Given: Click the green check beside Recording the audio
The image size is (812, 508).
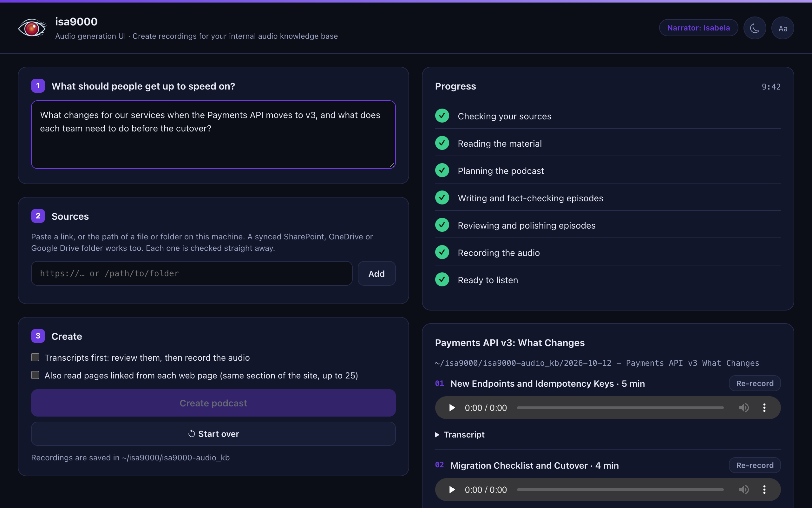Looking at the screenshot, I should click(x=442, y=252).
